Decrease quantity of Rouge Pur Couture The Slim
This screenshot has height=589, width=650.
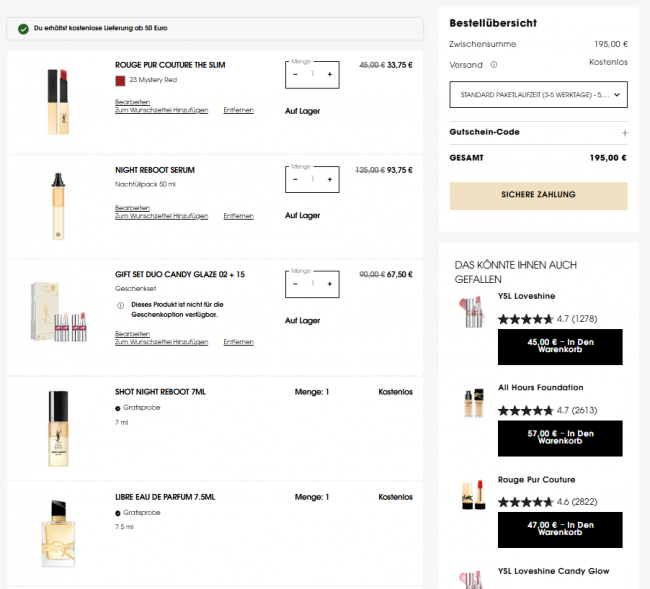tap(295, 75)
